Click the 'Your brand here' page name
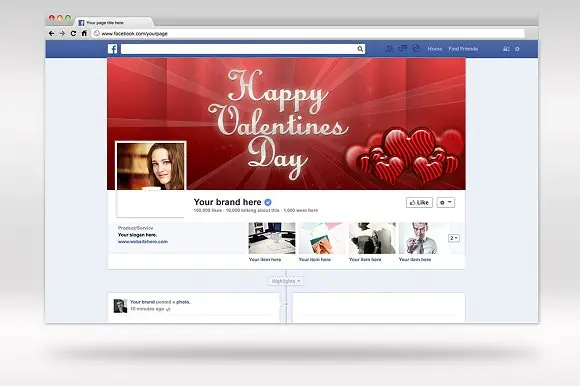 (x=227, y=202)
